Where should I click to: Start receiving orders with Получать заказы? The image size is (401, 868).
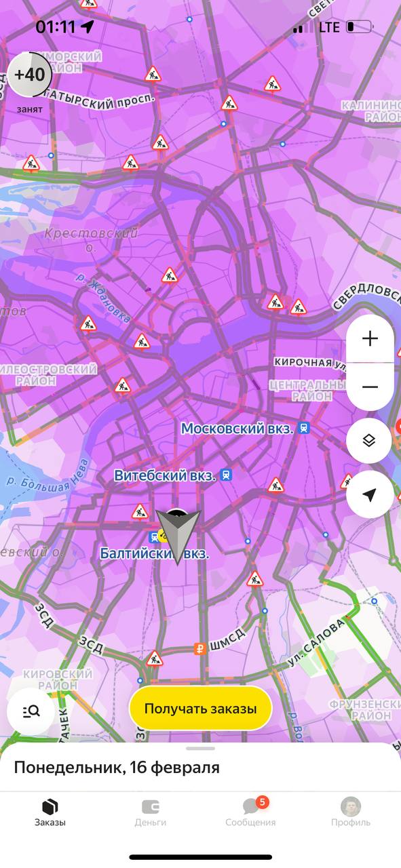(200, 709)
